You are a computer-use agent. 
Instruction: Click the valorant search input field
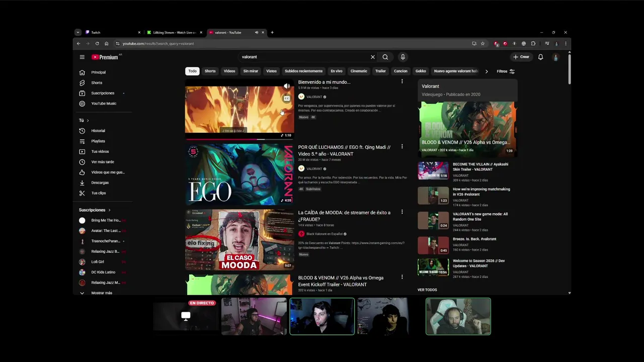click(x=304, y=57)
